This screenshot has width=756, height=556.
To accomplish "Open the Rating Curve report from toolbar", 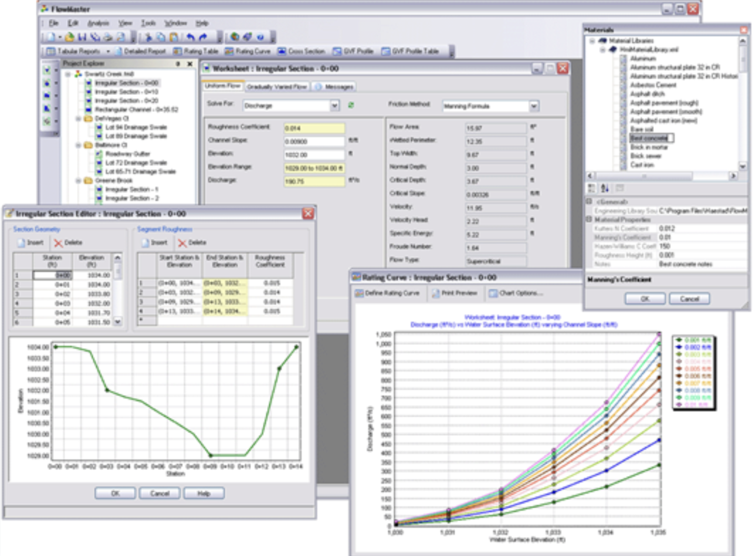I will point(248,51).
